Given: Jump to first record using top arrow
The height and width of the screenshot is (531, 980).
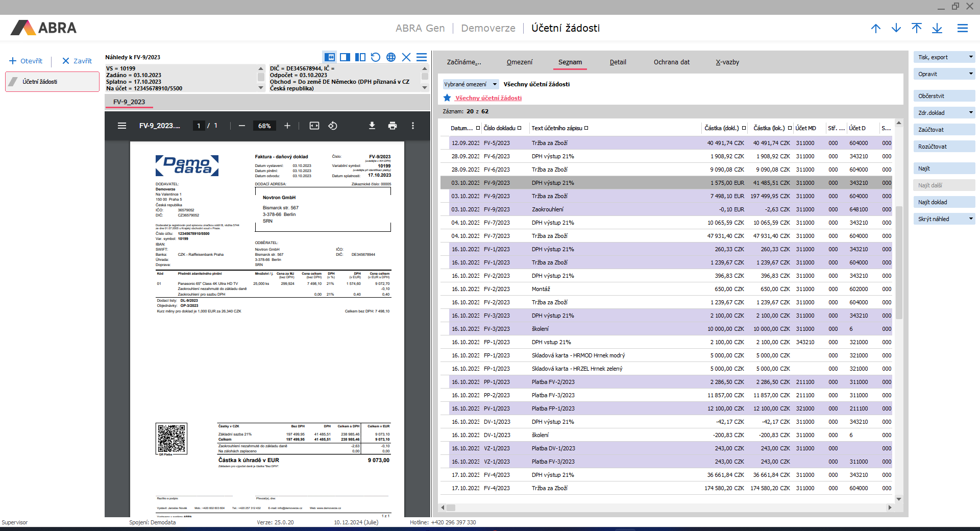Looking at the screenshot, I should [917, 28].
